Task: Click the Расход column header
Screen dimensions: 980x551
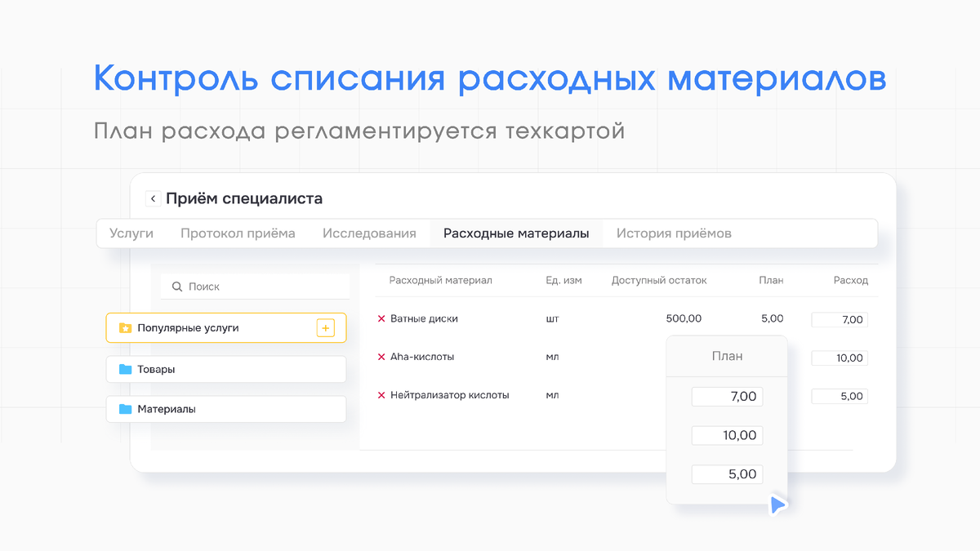Action: tap(851, 280)
